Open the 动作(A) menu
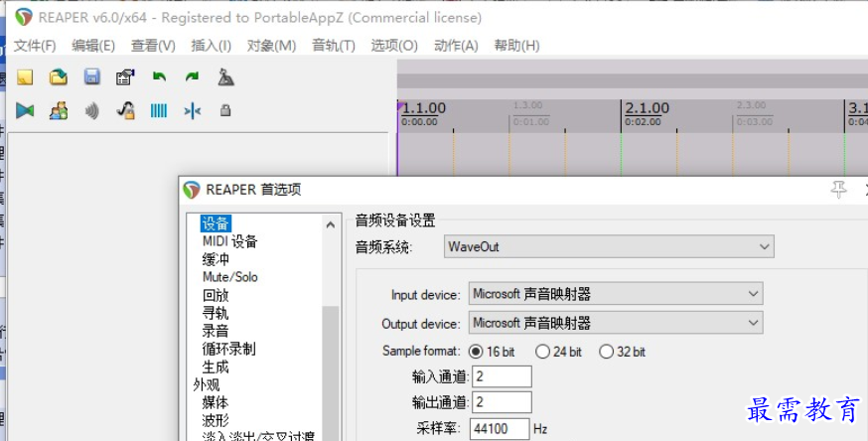 (x=456, y=46)
